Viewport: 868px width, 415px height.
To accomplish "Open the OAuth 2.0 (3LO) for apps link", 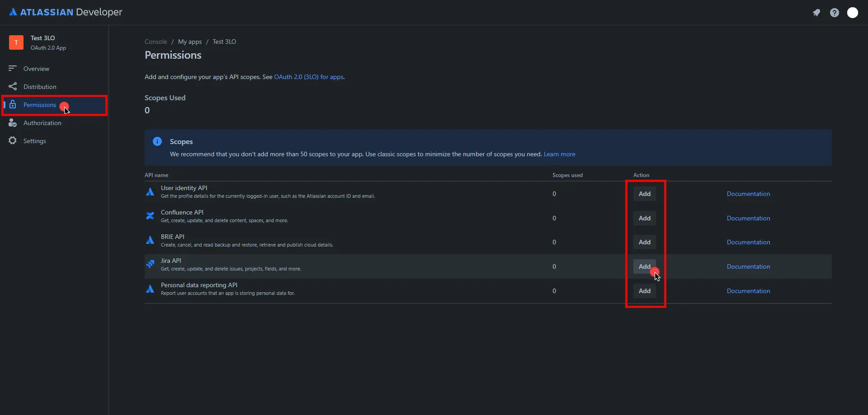I will click(x=308, y=77).
